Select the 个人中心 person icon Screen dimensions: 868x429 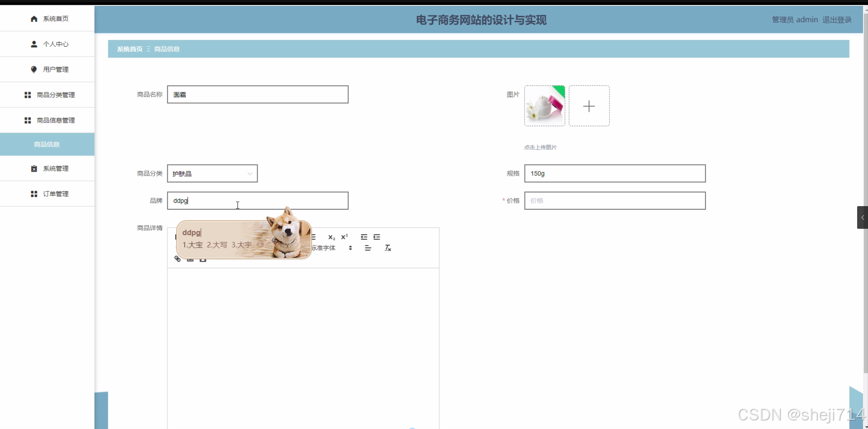(33, 44)
